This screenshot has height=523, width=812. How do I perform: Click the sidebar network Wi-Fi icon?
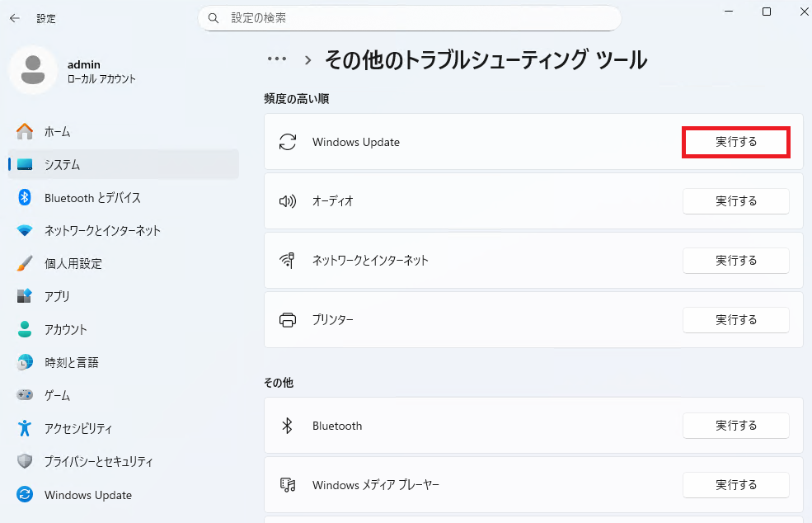(x=25, y=230)
